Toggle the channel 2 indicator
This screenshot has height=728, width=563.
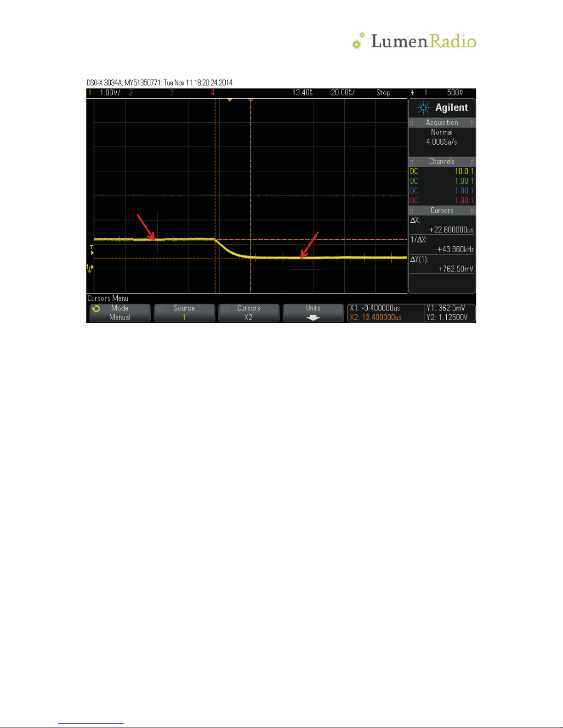(131, 93)
